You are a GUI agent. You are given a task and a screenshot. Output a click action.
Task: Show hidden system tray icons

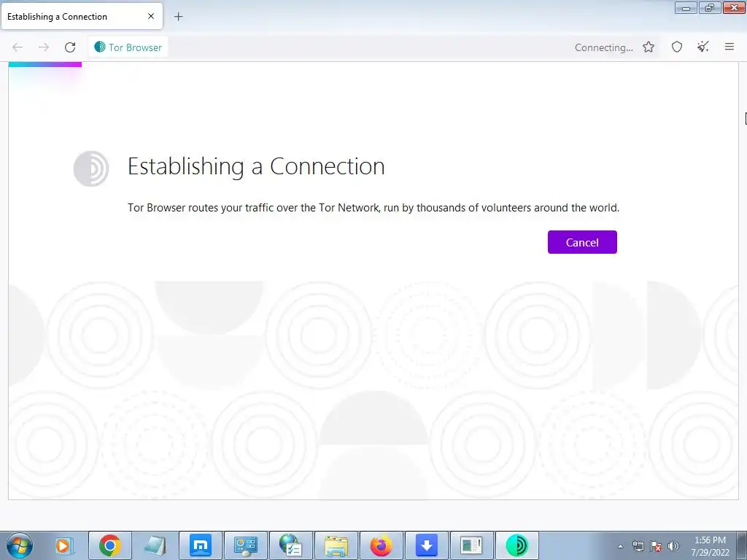pyautogui.click(x=620, y=546)
